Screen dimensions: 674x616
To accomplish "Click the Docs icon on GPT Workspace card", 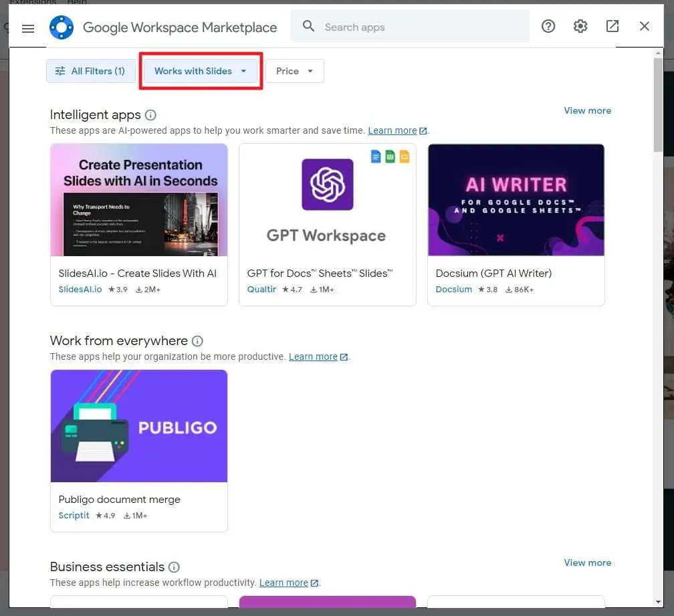I will (376, 157).
